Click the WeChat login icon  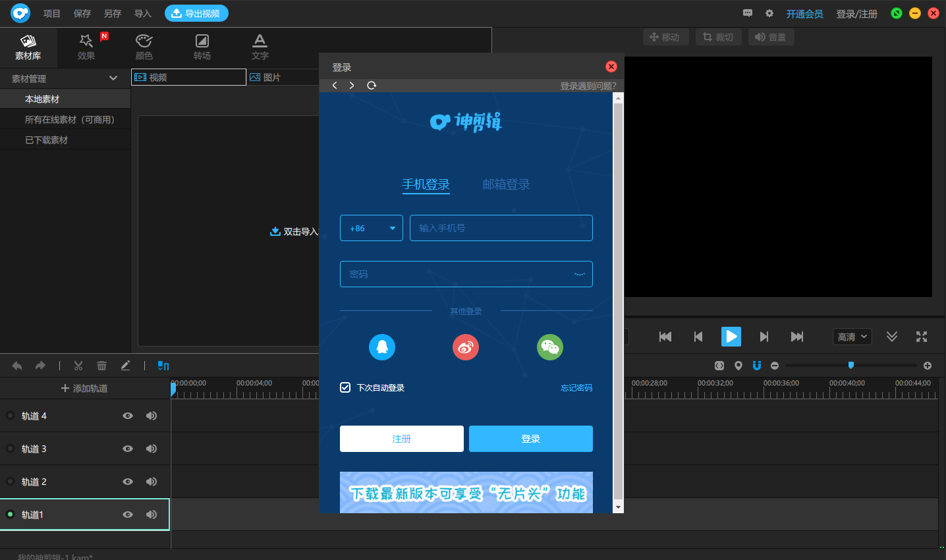[550, 347]
